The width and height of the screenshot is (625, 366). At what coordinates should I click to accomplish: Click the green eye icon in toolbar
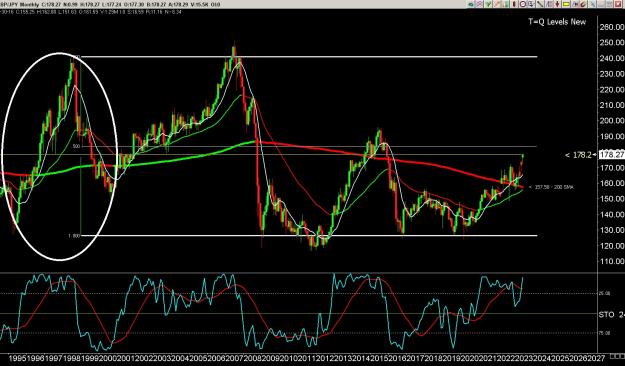pyautogui.click(x=471, y=4)
